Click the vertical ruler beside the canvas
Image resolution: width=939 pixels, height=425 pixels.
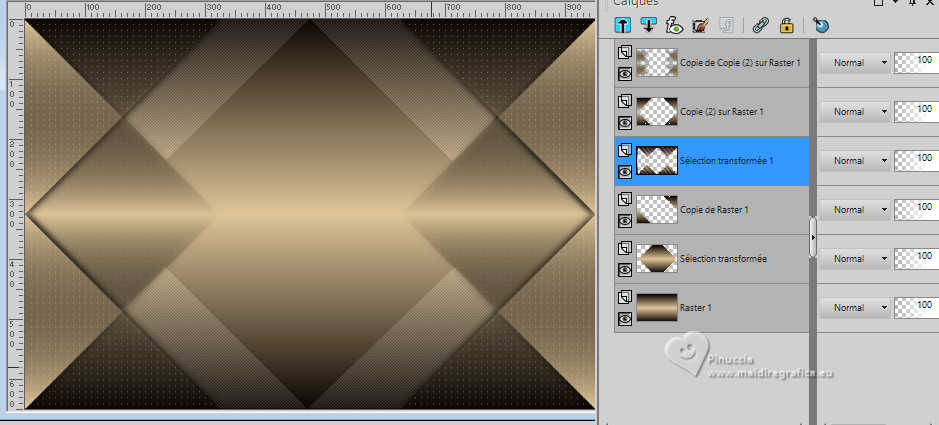coord(16,214)
